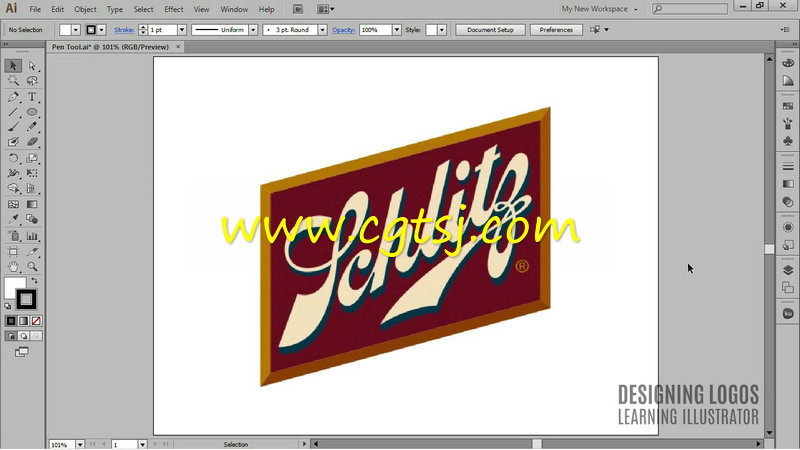
Task: Open the Type menu
Action: 114,9
